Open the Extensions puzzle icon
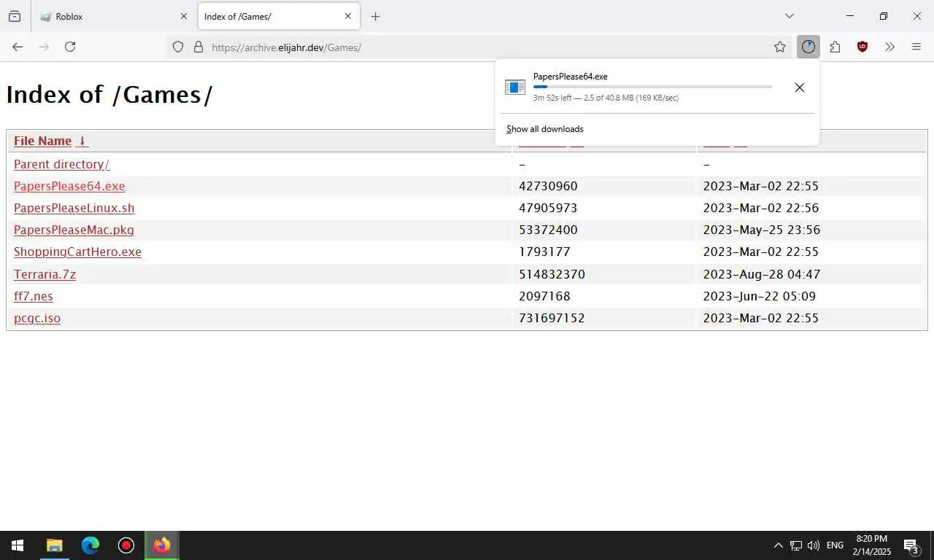Screen dimensions: 934x560 (835, 47)
